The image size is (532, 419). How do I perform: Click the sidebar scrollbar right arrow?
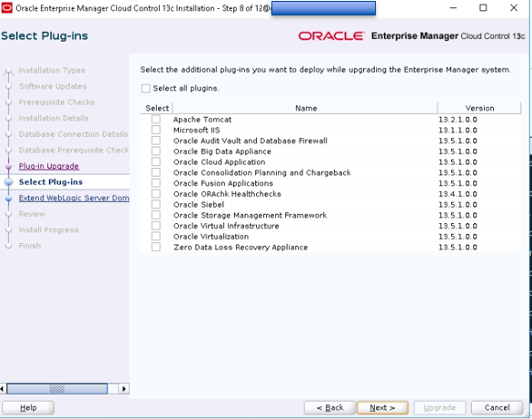(123, 388)
